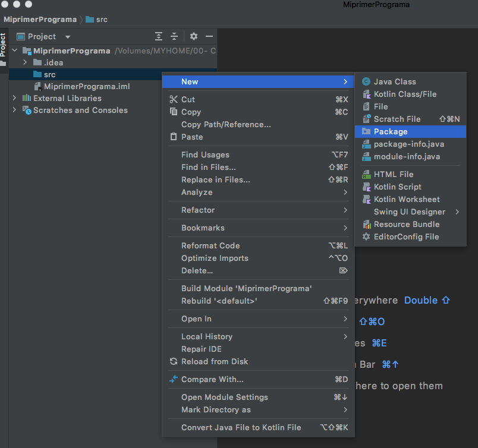Choose File in the New submenu

click(x=411, y=107)
